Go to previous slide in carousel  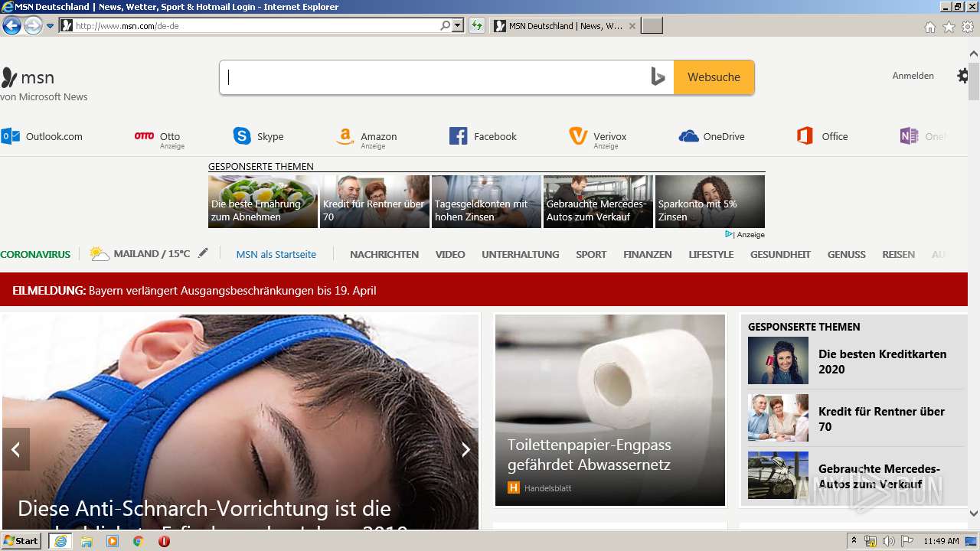point(15,449)
